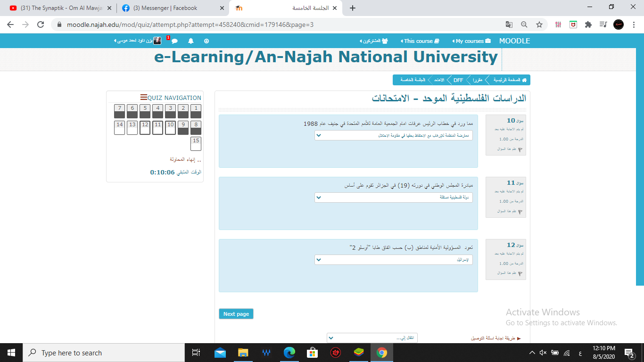Open the Mail app on the taskbar
Screen dimensions: 644x362
click(220, 353)
